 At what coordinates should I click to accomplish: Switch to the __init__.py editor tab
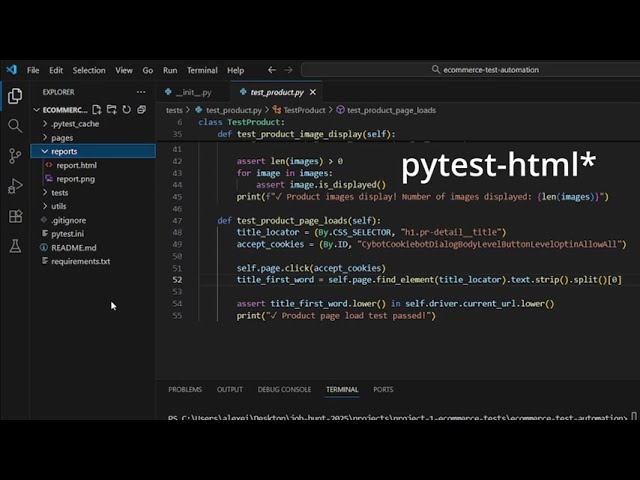193,92
